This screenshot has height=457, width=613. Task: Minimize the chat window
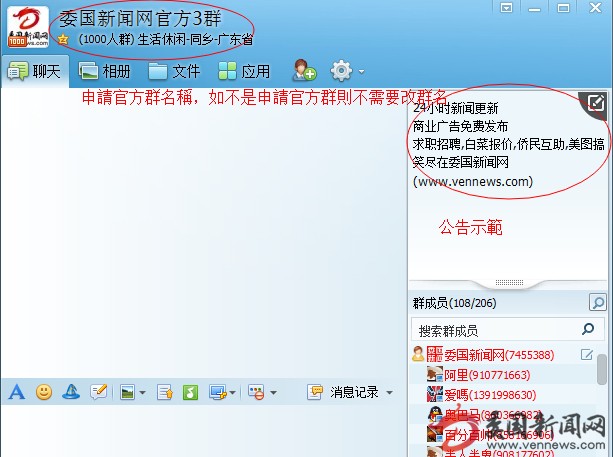point(535,9)
